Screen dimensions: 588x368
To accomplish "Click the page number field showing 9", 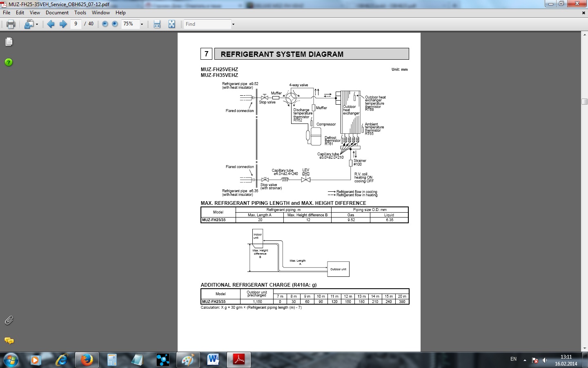I will (x=76, y=24).
